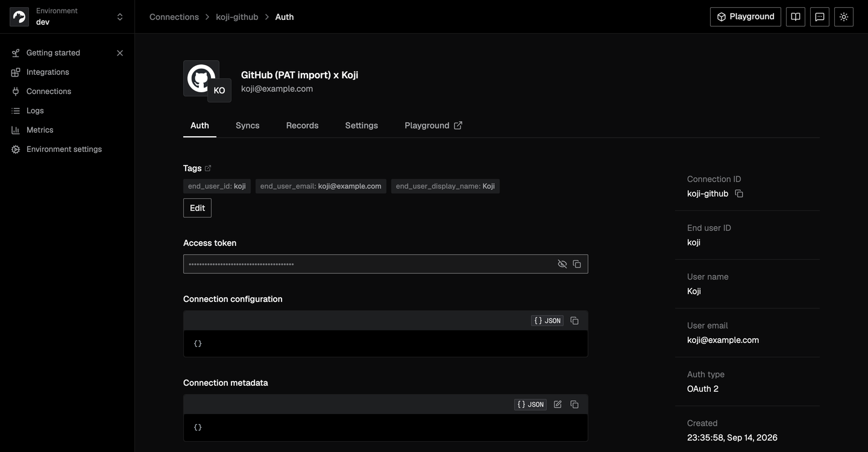Copy the Connection configuration JSON
This screenshot has height=452, width=868.
pyautogui.click(x=574, y=321)
